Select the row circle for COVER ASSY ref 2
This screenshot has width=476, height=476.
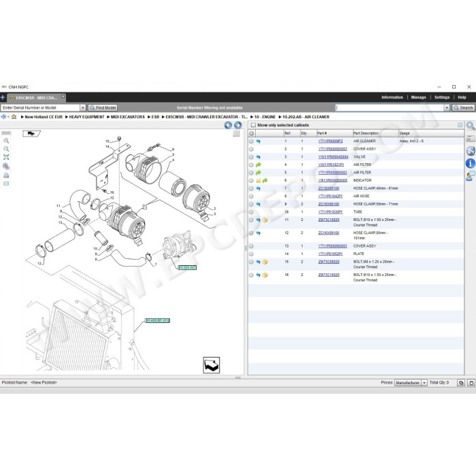[252, 150]
